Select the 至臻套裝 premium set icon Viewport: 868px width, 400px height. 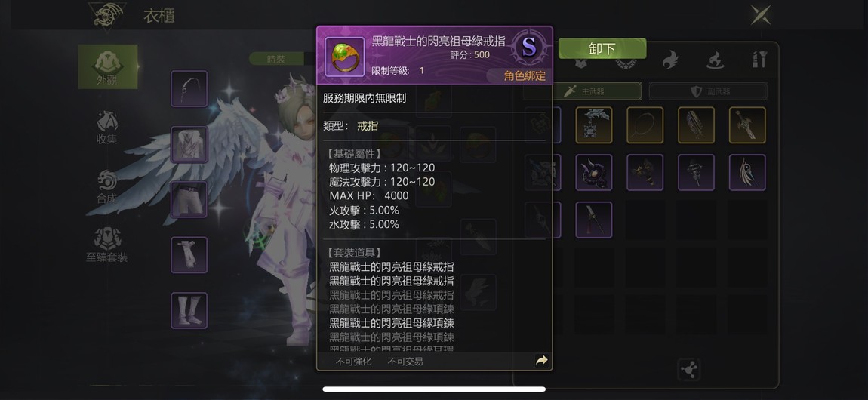click(x=107, y=245)
